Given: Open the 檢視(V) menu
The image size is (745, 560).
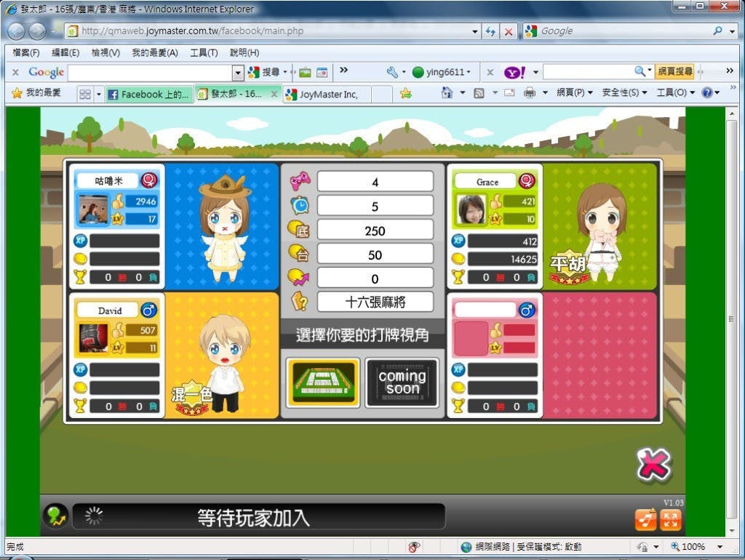Looking at the screenshot, I should click(105, 52).
